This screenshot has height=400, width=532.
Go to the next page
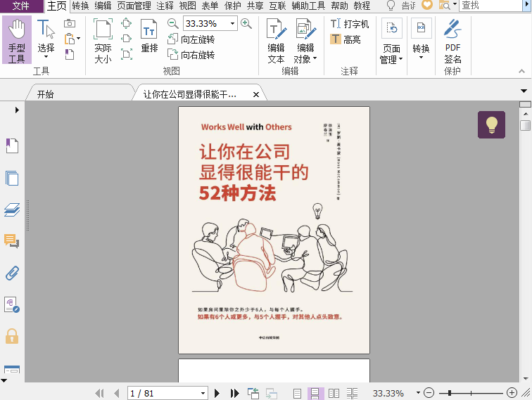(x=217, y=393)
